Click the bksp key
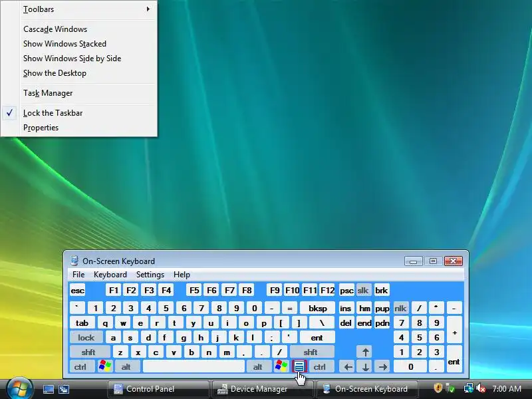The width and height of the screenshot is (532, 399). [318, 308]
